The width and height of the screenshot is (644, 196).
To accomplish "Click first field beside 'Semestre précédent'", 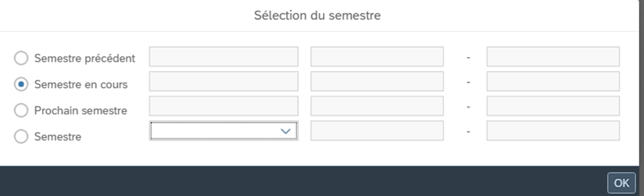I will (223, 56).
